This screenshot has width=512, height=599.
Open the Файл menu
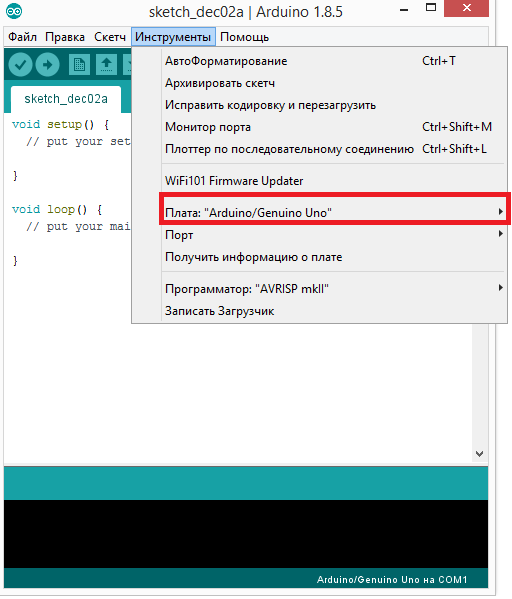(x=23, y=37)
